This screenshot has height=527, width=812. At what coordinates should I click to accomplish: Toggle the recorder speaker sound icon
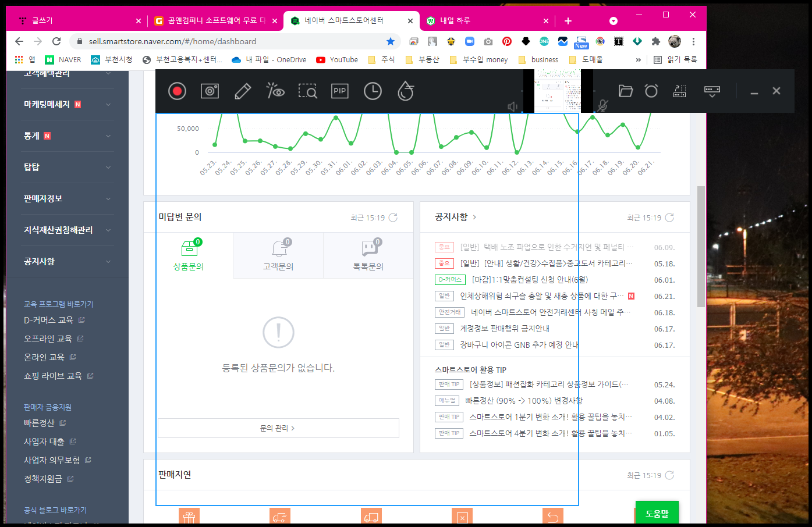coord(513,106)
